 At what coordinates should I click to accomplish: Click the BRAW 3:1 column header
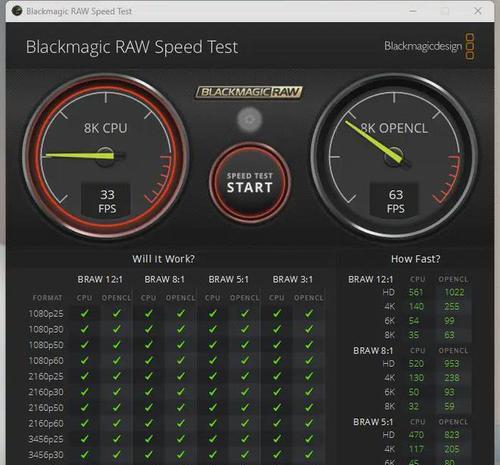tap(293, 279)
